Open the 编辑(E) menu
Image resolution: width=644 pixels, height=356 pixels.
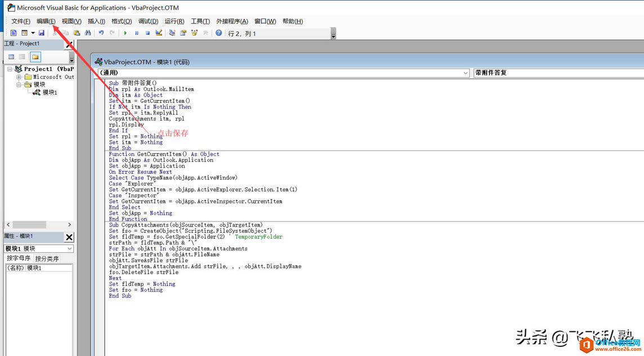pyautogui.click(x=46, y=21)
